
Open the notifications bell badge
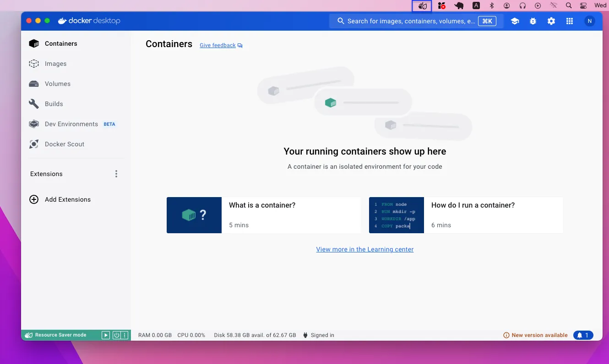click(583, 335)
